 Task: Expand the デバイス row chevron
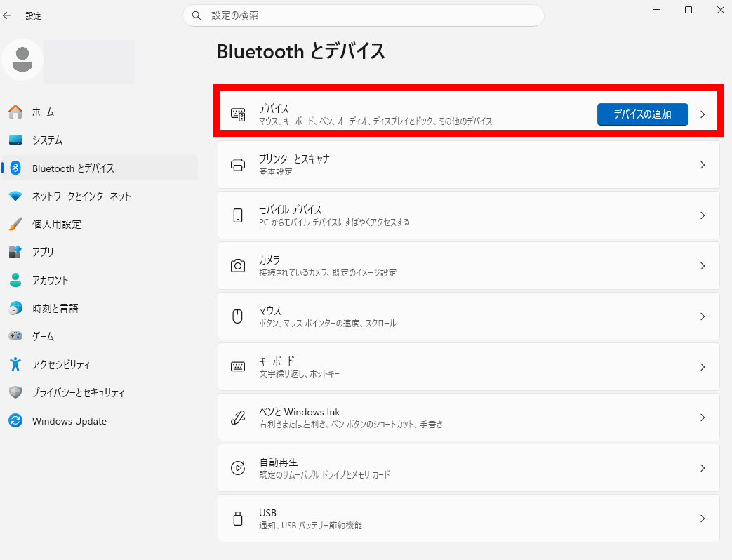703,114
